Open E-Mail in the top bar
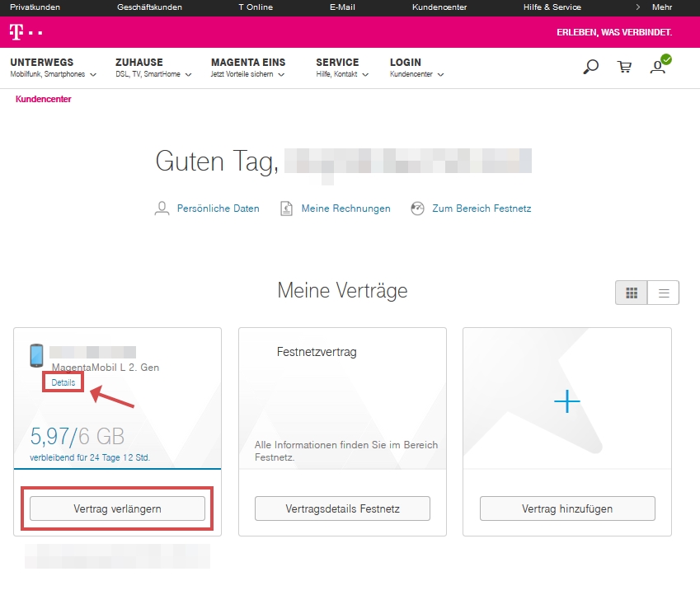This screenshot has height=595, width=700. [342, 7]
